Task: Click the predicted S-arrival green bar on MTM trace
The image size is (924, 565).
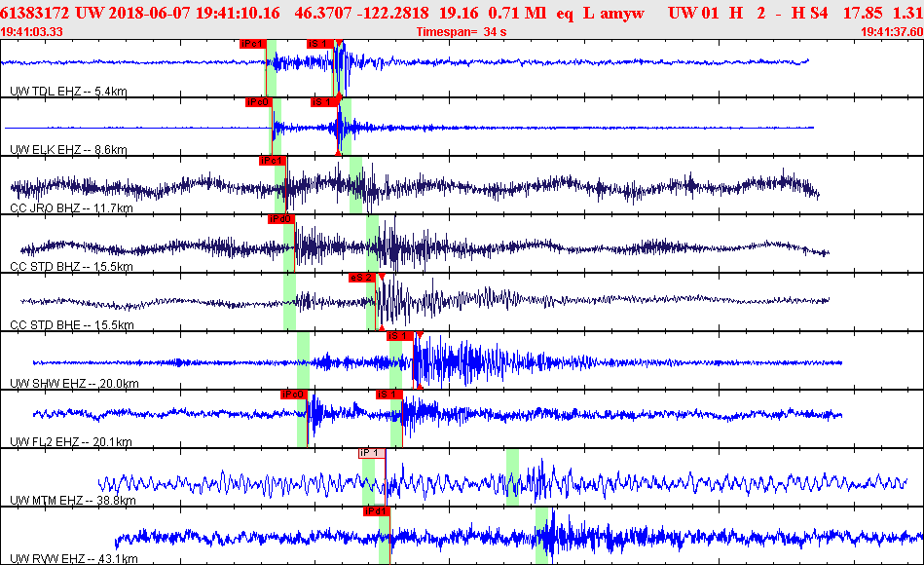Action: [513, 476]
